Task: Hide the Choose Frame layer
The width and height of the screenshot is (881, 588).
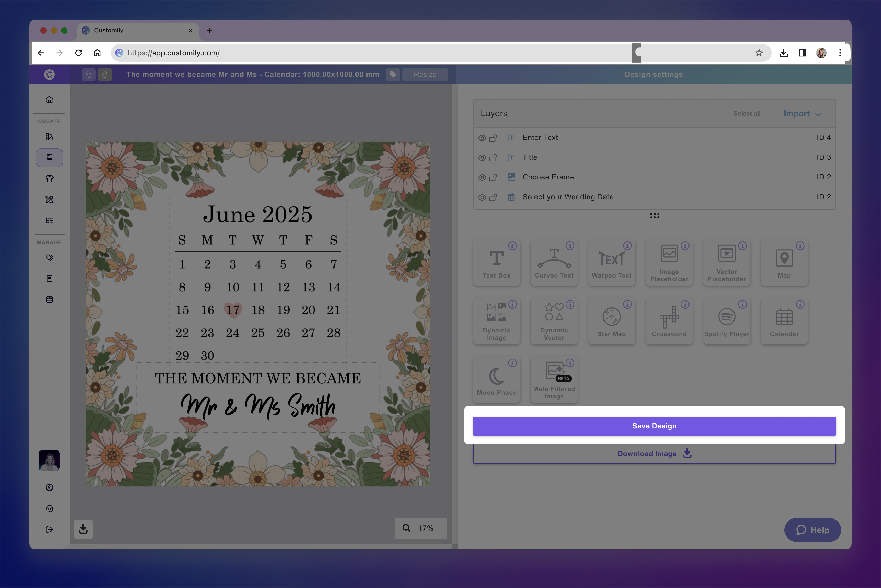Action: (x=482, y=177)
